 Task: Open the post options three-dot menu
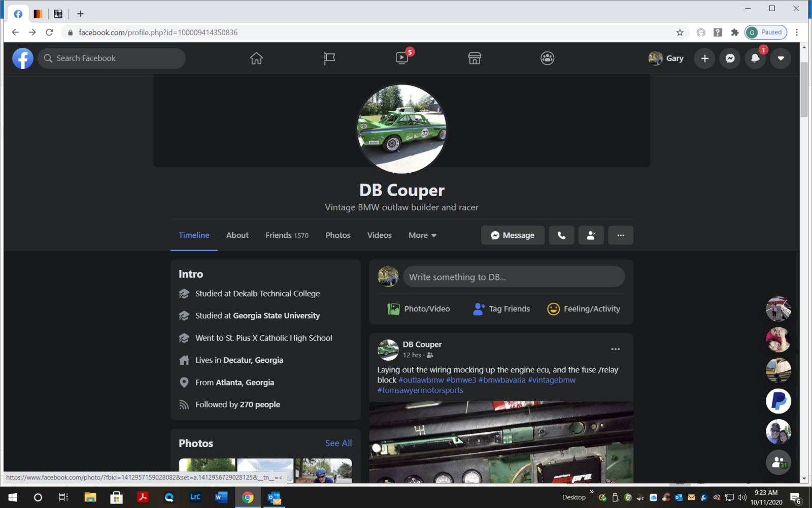click(x=615, y=349)
